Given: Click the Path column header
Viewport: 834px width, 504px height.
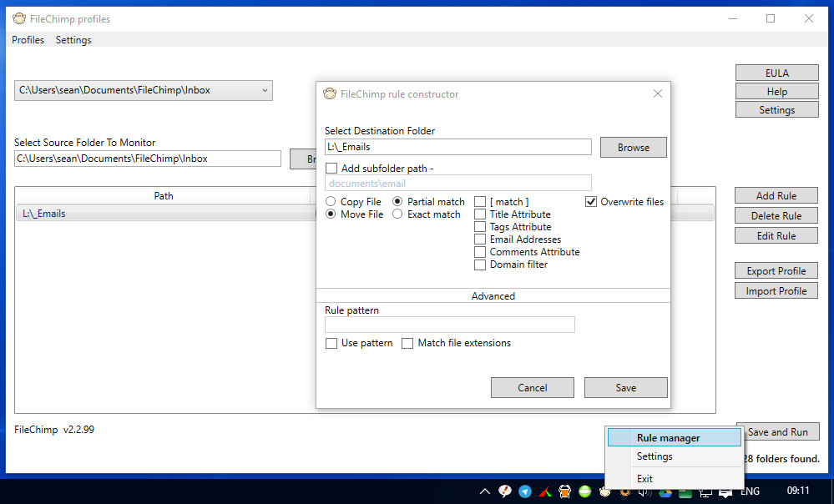Looking at the screenshot, I should pyautogui.click(x=164, y=195).
